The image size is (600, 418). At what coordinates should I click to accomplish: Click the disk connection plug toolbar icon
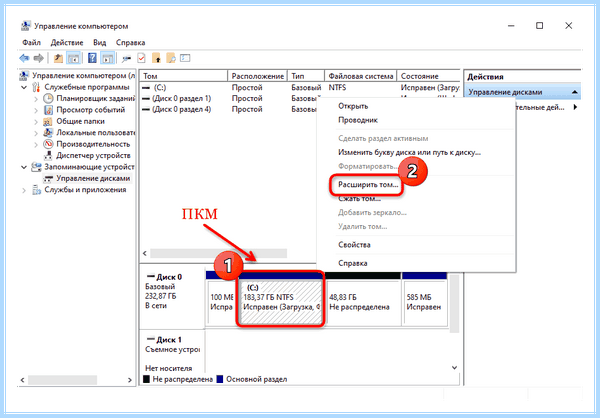126,59
